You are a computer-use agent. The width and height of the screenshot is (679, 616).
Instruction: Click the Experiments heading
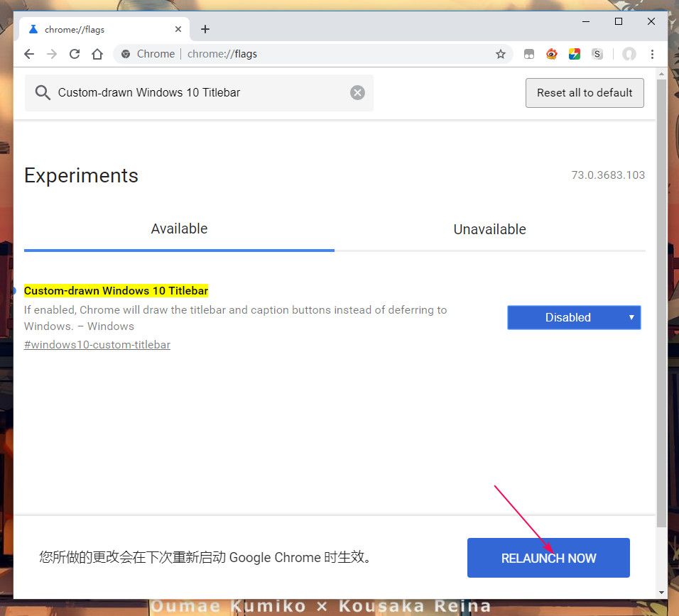(x=81, y=175)
